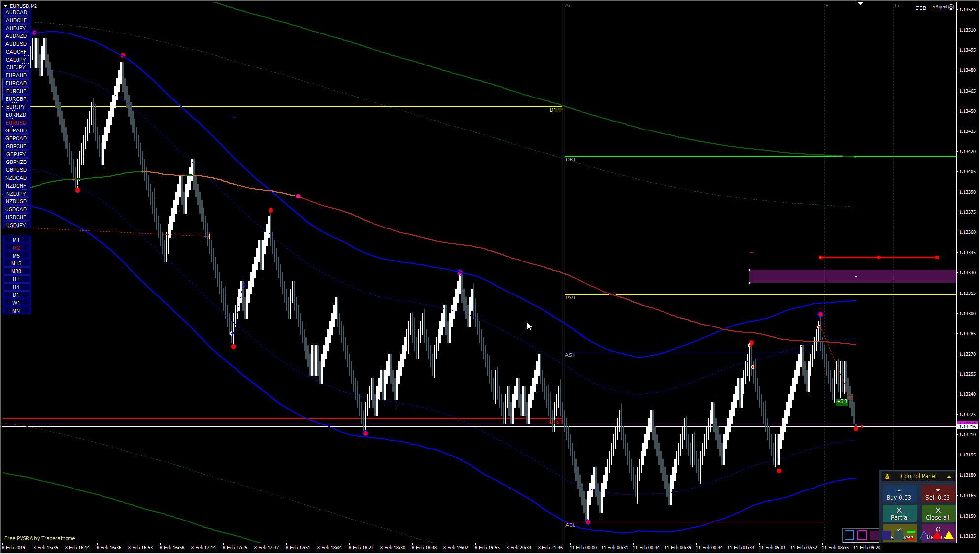Image resolution: width=980 pixels, height=554 pixels.
Task: Open the EURUSD,M2 chart title dropdown arrow
Action: point(6,6)
